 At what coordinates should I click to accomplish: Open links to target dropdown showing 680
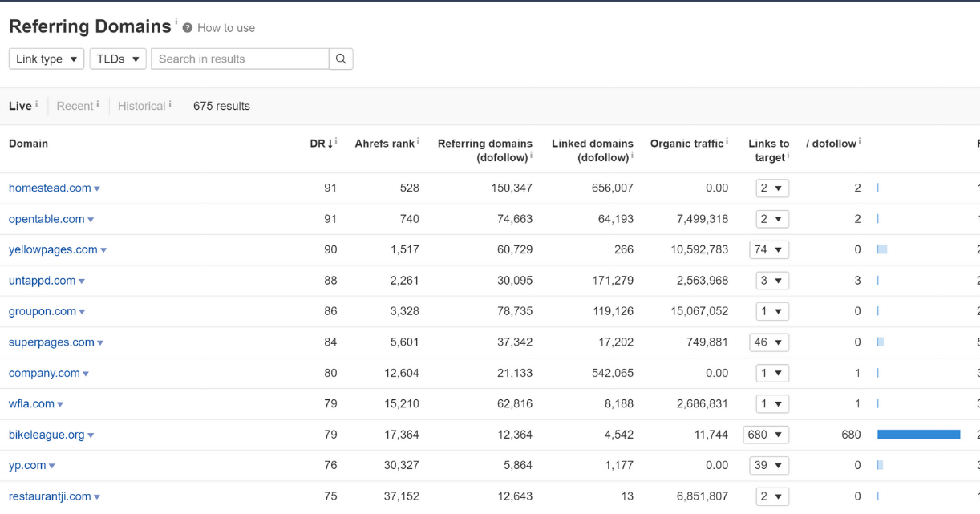(766, 435)
